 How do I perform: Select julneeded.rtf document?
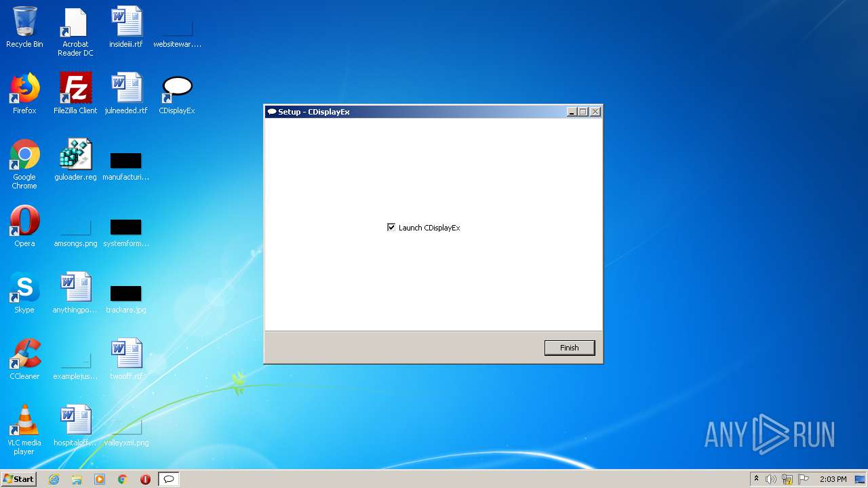(x=126, y=94)
